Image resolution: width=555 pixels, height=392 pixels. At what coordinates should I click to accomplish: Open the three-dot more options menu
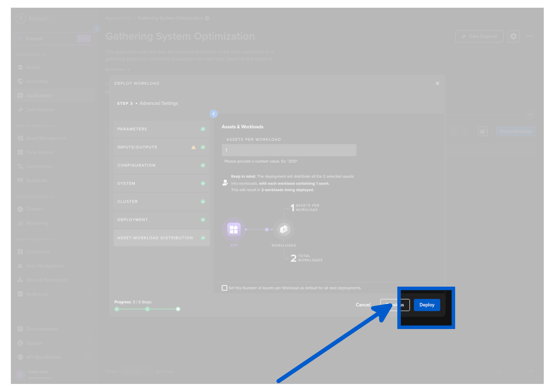[x=529, y=36]
